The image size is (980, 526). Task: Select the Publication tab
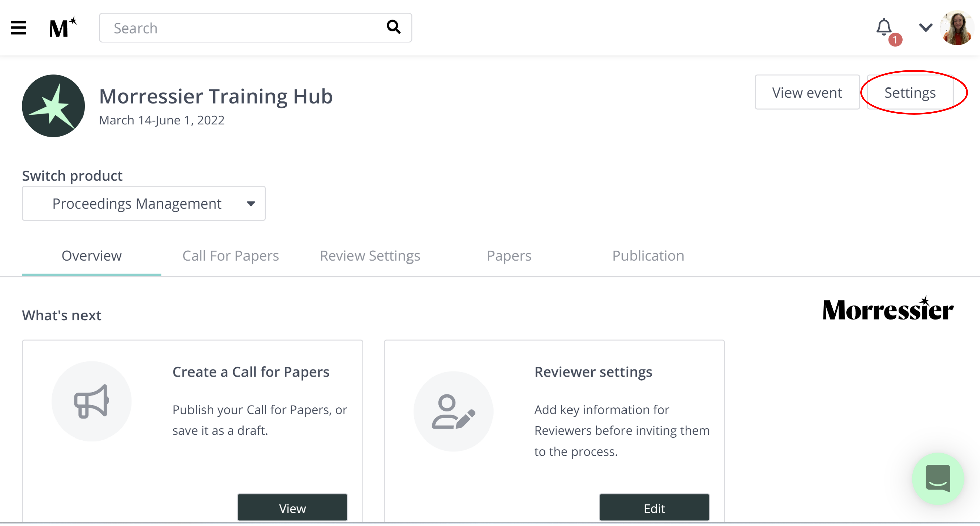648,256
